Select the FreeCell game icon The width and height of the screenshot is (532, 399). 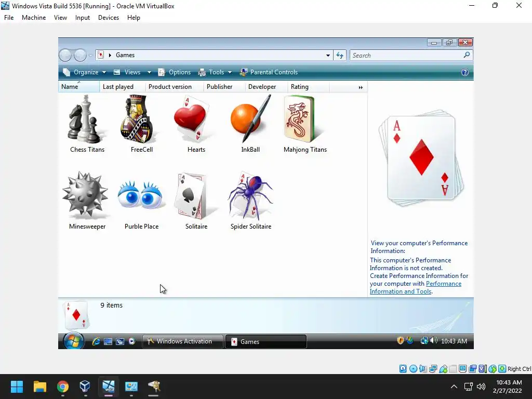(x=138, y=119)
